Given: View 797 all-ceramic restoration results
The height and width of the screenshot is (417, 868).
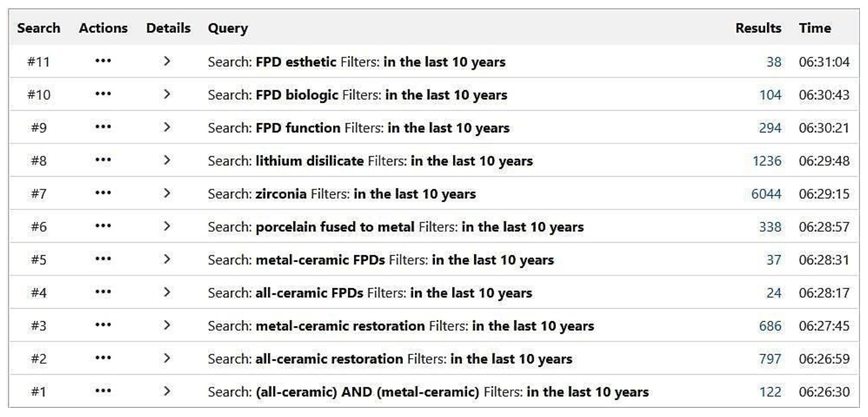Looking at the screenshot, I should (x=770, y=359).
